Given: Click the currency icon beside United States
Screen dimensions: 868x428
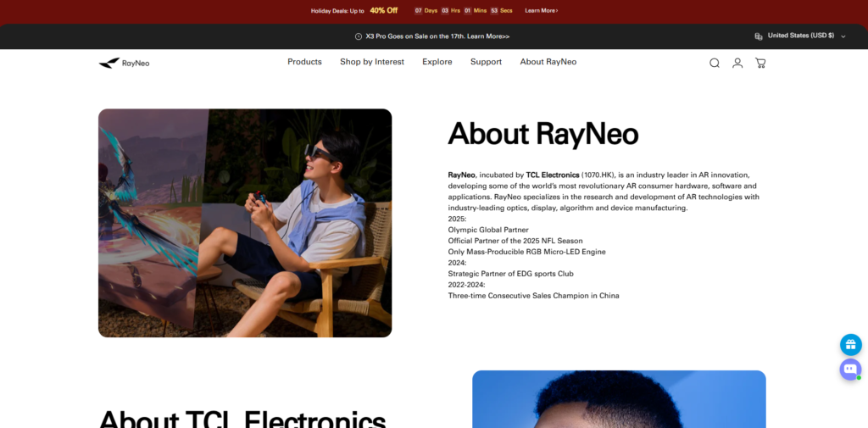Looking at the screenshot, I should [759, 36].
